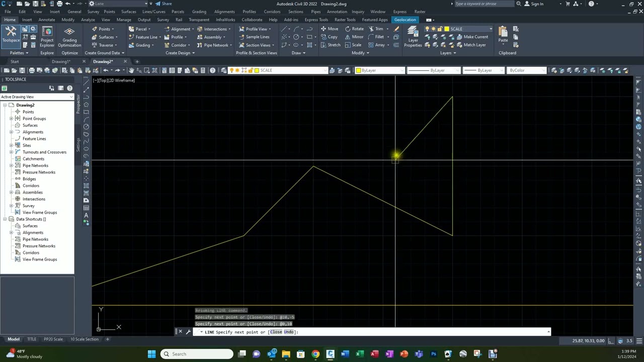Select the Scale modify tool

tap(353, 45)
